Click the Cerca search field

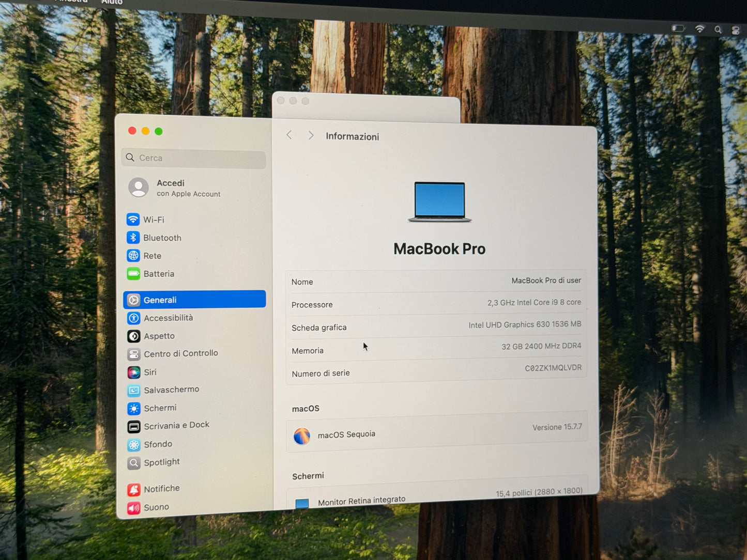click(x=194, y=158)
